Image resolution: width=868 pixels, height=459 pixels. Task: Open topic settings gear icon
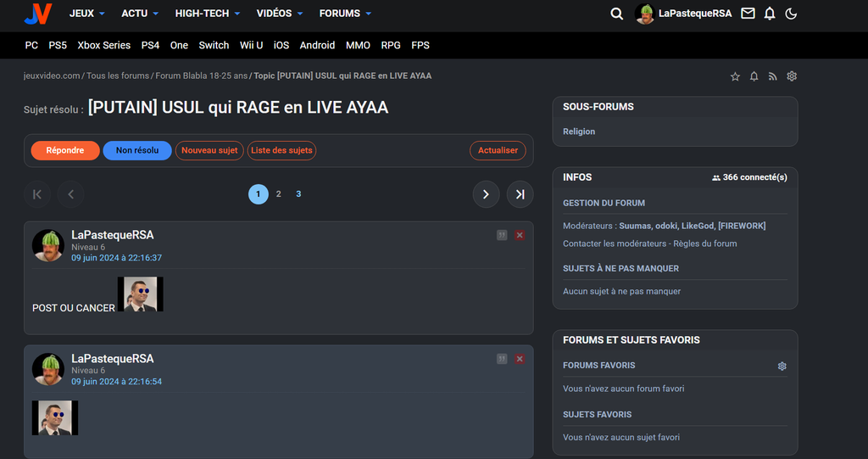point(792,76)
